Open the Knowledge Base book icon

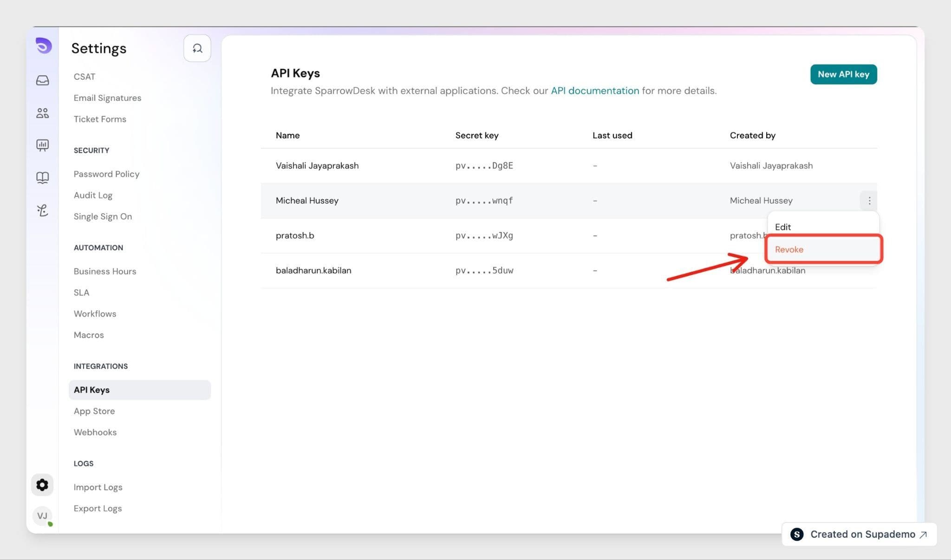(42, 177)
